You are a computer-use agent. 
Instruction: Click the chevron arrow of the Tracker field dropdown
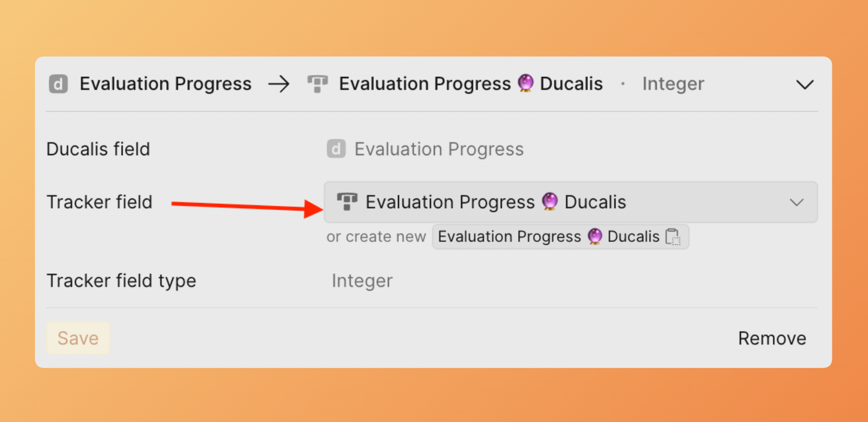796,203
